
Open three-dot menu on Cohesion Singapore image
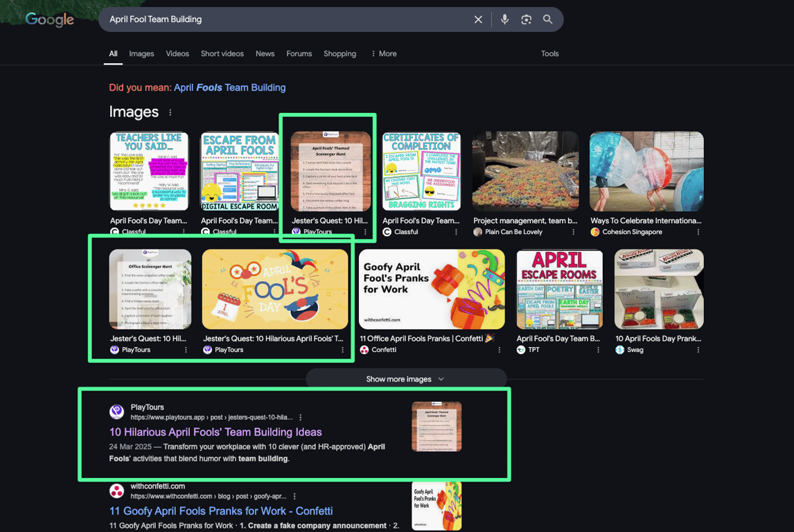[x=698, y=232]
